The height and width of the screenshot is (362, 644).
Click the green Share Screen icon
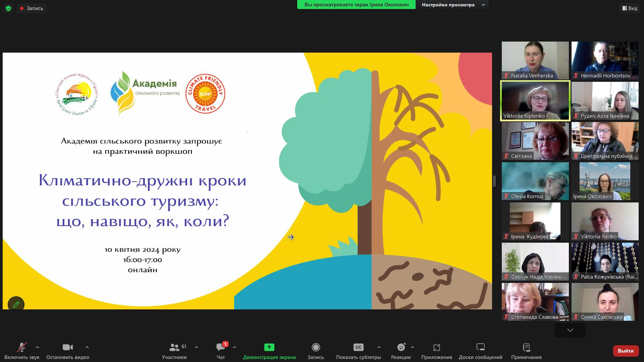point(269,347)
